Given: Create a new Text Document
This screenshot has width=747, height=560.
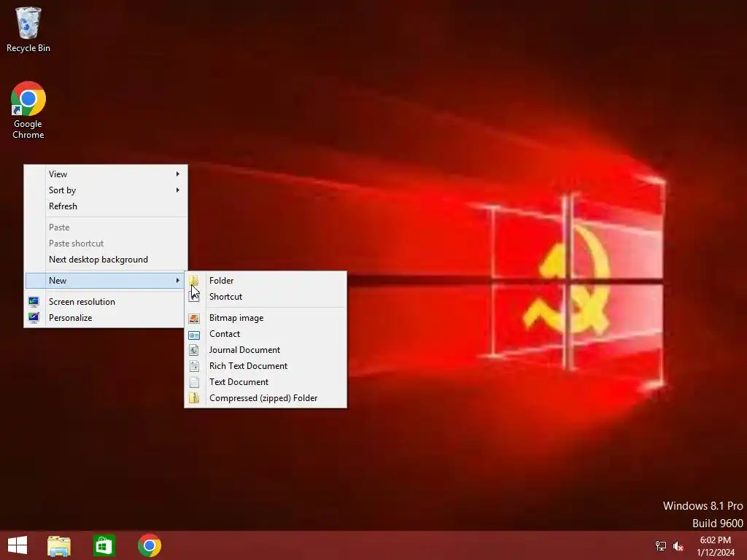Looking at the screenshot, I should [266, 382].
